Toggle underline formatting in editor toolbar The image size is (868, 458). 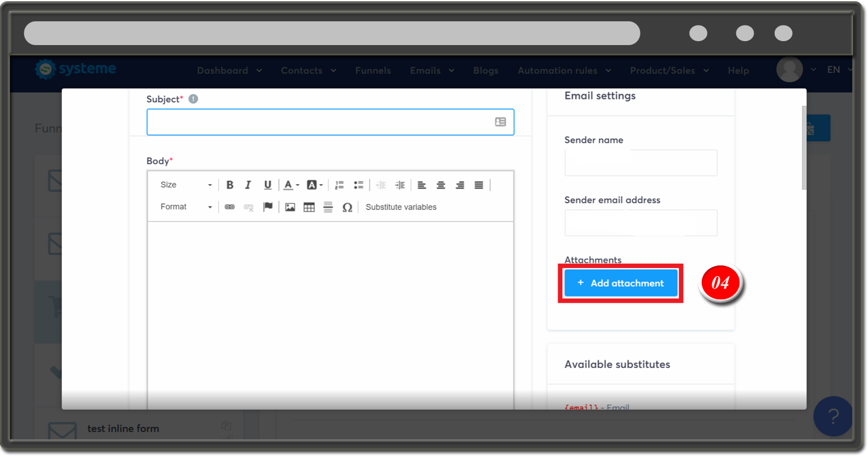267,185
